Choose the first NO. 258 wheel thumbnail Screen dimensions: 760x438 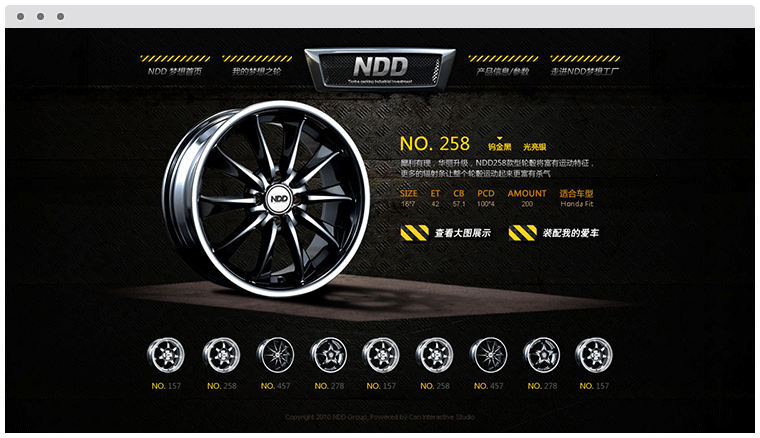pos(220,354)
